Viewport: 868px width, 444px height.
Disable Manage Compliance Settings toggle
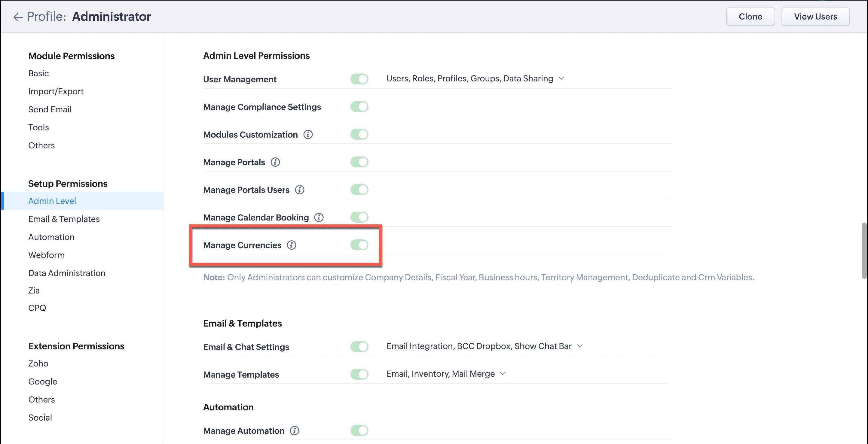pyautogui.click(x=359, y=107)
